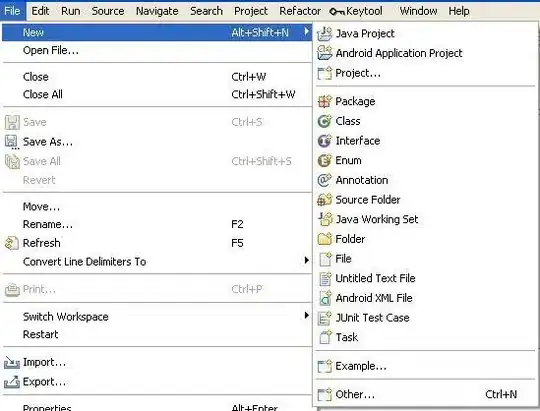
Task: Click the new File icon
Action: click(x=325, y=259)
